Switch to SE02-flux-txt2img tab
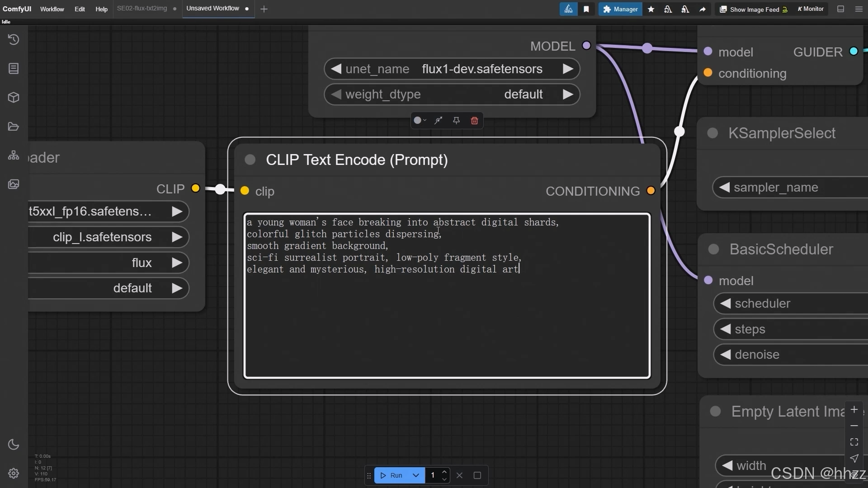This screenshot has width=868, height=488. click(142, 9)
